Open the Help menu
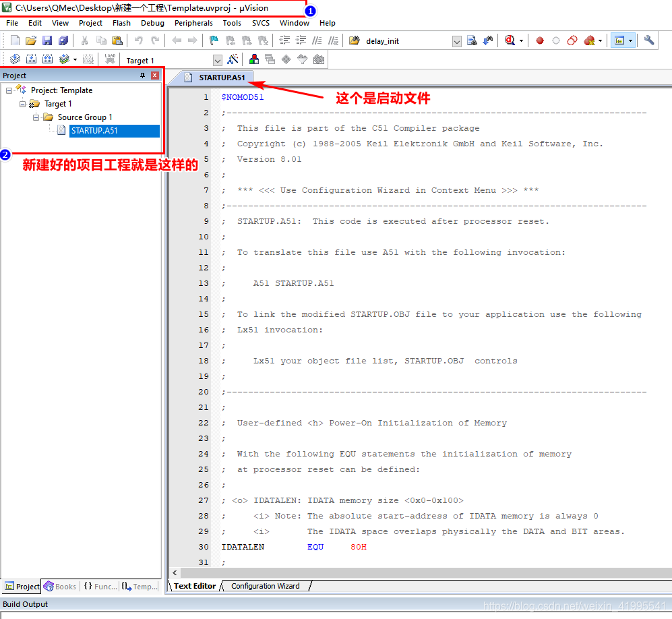Screen dimensions: 672x619 point(328,23)
